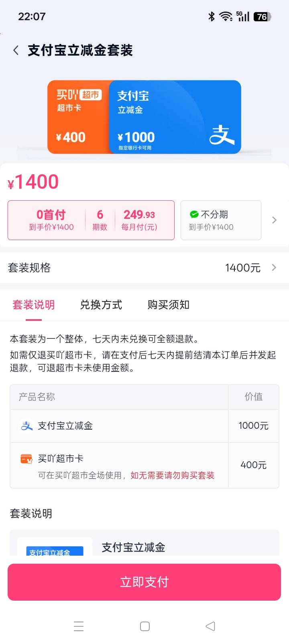Expand the 套装规格 1400元 row

click(x=144, y=268)
